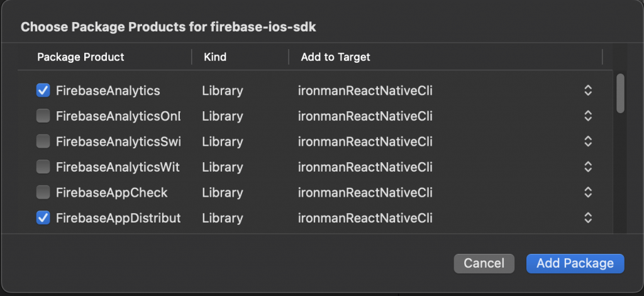Image resolution: width=644 pixels, height=296 pixels.
Task: Check the FirebaseAnalyticsWithoutAdId checkbox
Action: [43, 167]
